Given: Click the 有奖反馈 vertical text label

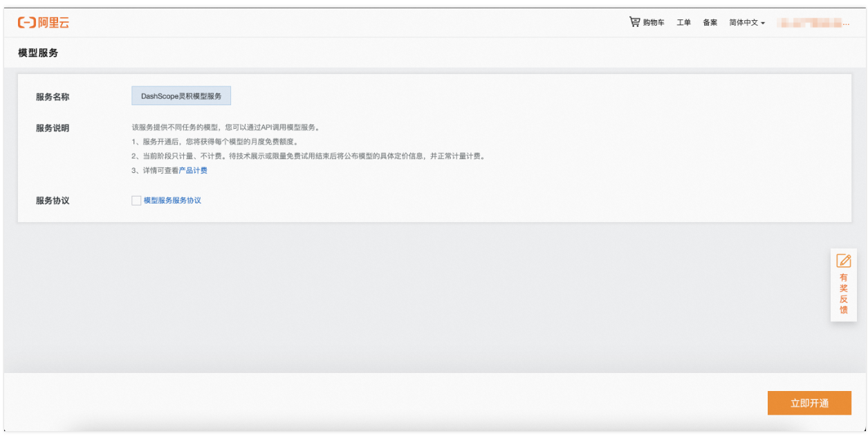Looking at the screenshot, I should tap(843, 291).
